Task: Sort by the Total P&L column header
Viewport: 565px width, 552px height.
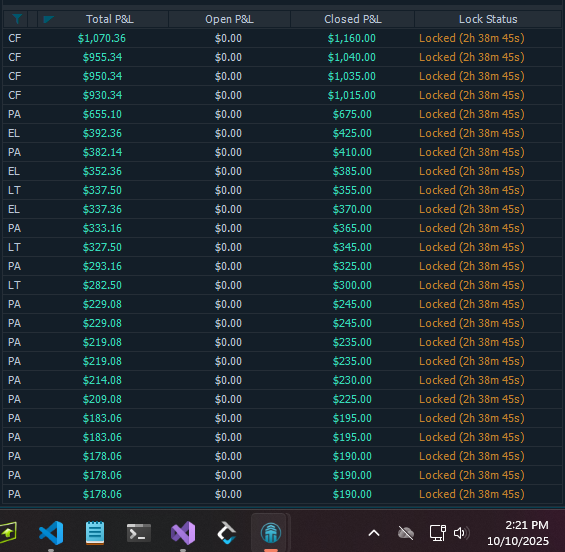Action: (x=110, y=19)
